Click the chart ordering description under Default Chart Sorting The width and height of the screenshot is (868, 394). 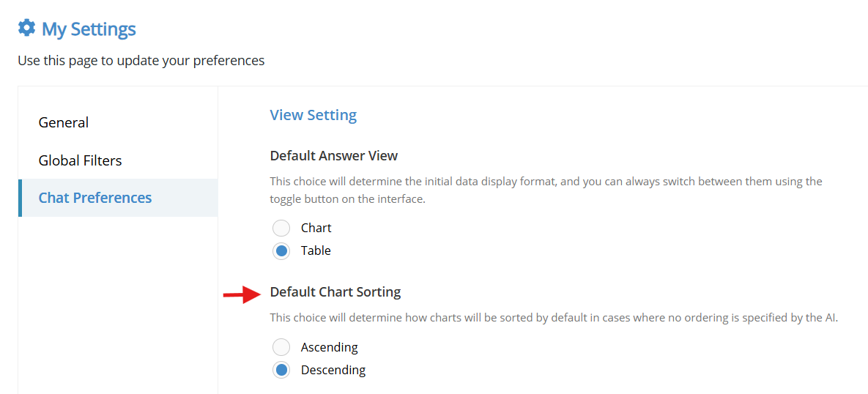click(x=554, y=318)
